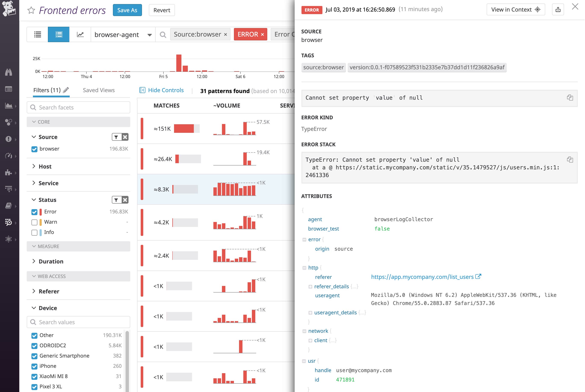
Task: Switch to the analytics graph view
Action: pos(80,34)
